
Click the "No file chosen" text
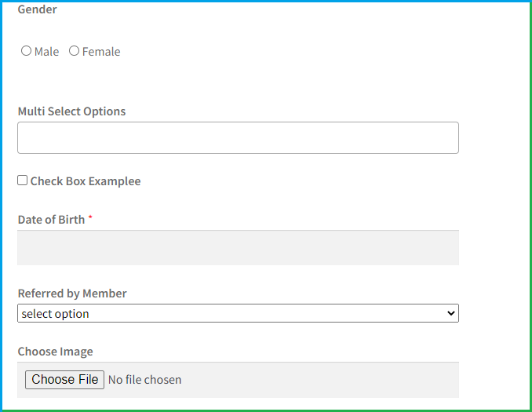[144, 380]
